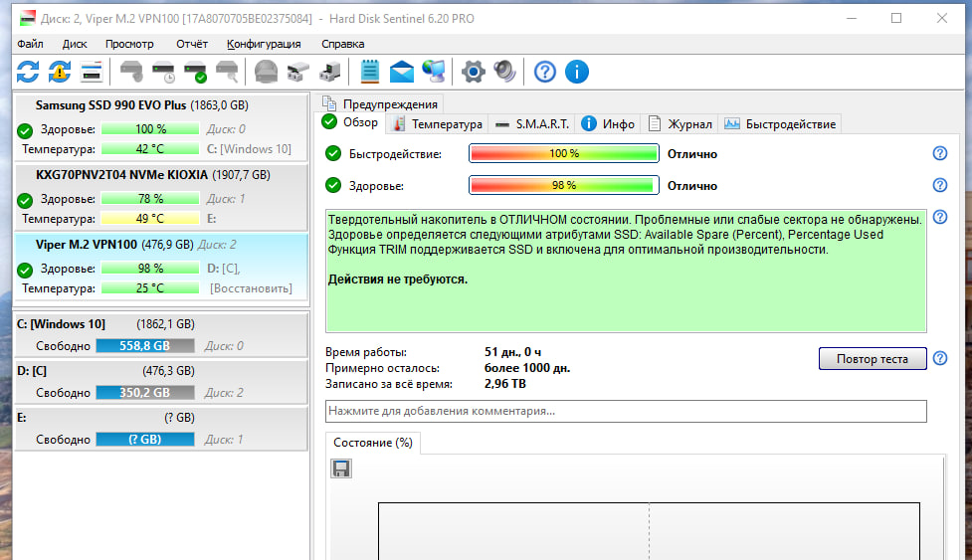The width and height of the screenshot is (972, 560).
Task: Click help icon next to Быстродействие bar
Action: (940, 153)
